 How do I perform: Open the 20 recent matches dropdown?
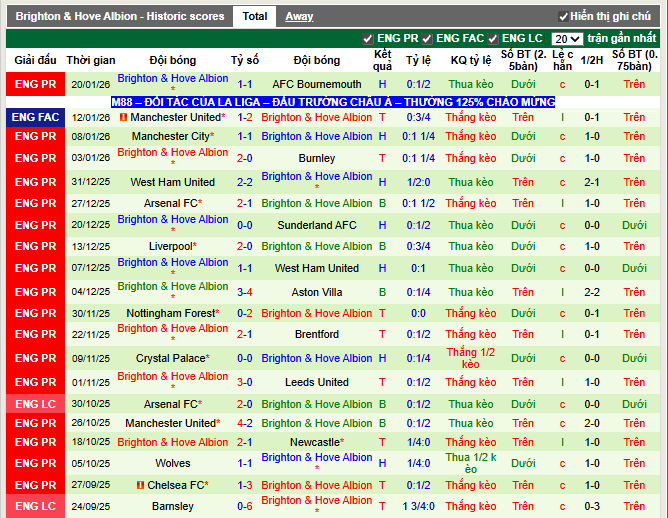click(x=567, y=39)
